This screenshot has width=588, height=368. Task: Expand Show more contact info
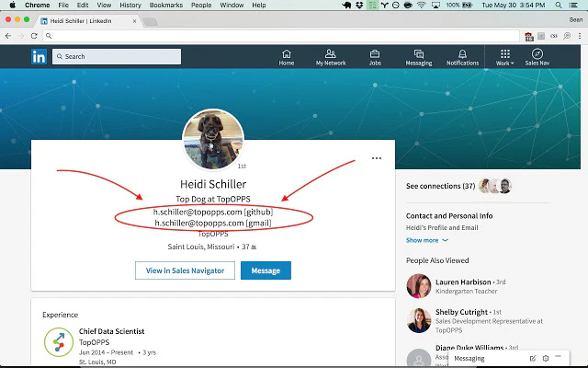point(426,240)
